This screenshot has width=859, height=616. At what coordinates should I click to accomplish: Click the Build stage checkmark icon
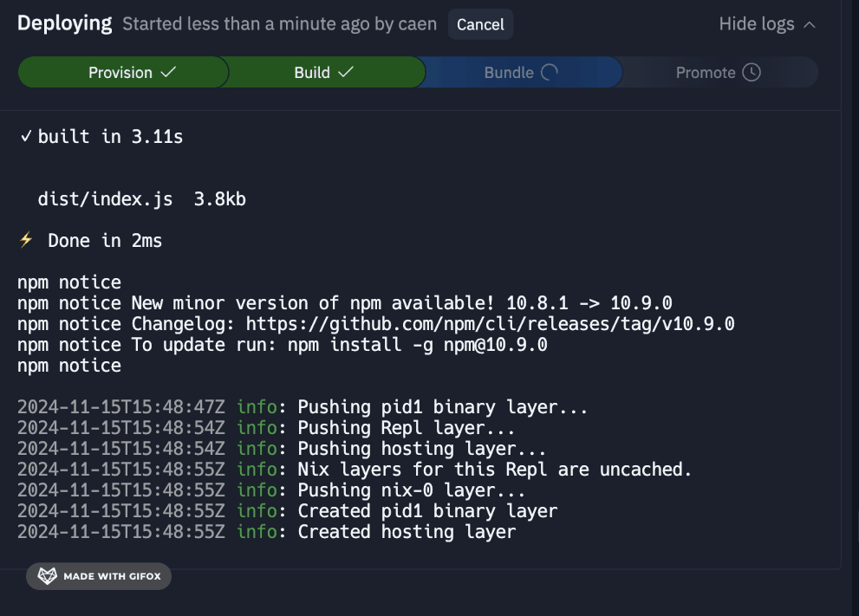click(x=346, y=73)
